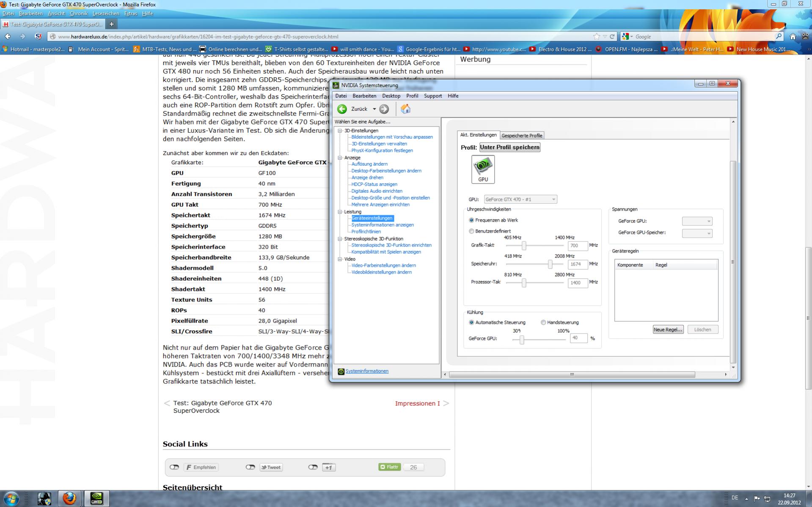Enable the +1 social toggle switch

pos(313,467)
